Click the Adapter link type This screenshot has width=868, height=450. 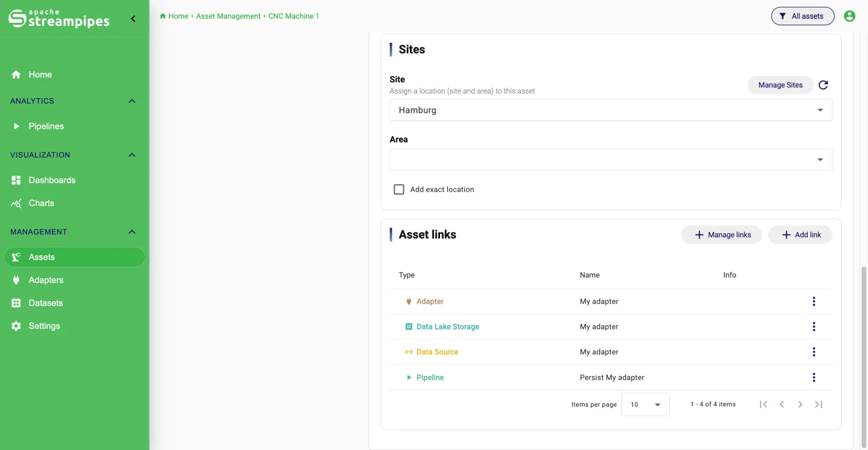pyautogui.click(x=430, y=301)
